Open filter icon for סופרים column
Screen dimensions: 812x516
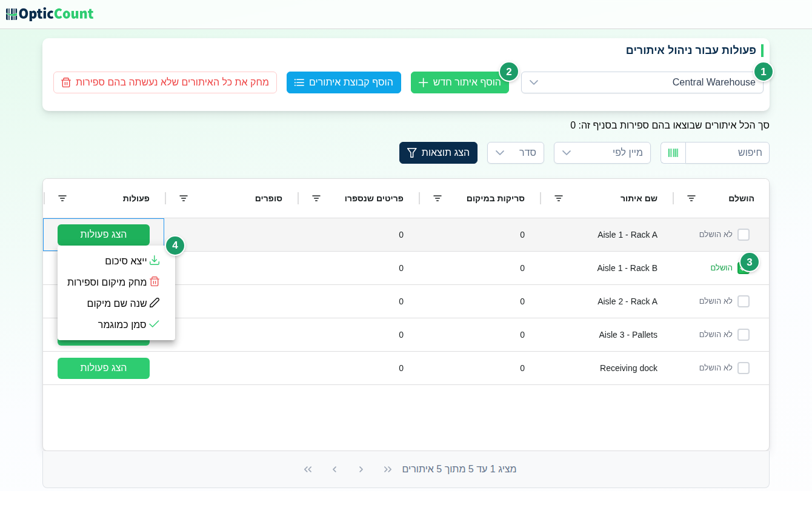pos(184,198)
